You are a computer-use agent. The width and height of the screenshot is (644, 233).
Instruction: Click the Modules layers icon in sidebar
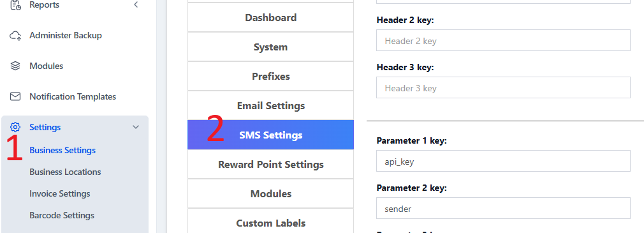pos(15,66)
